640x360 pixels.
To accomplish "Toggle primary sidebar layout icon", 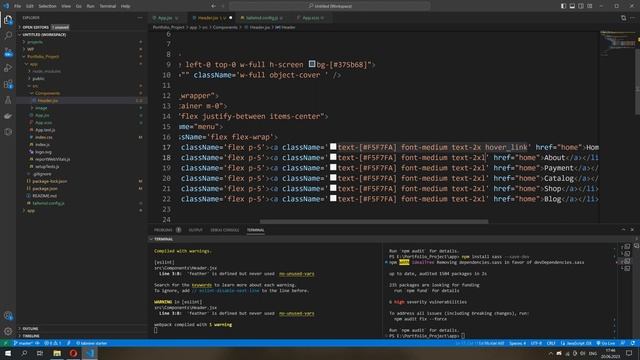I will 563,6.
